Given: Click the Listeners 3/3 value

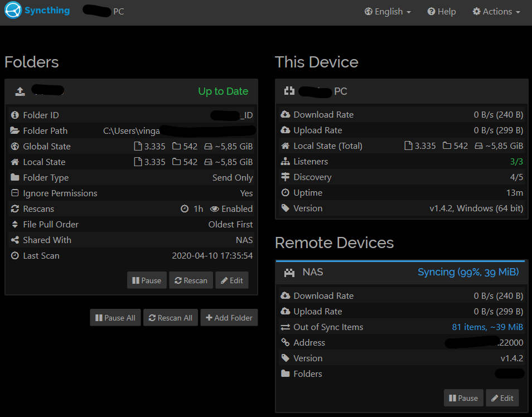Looking at the screenshot, I should click(516, 162).
